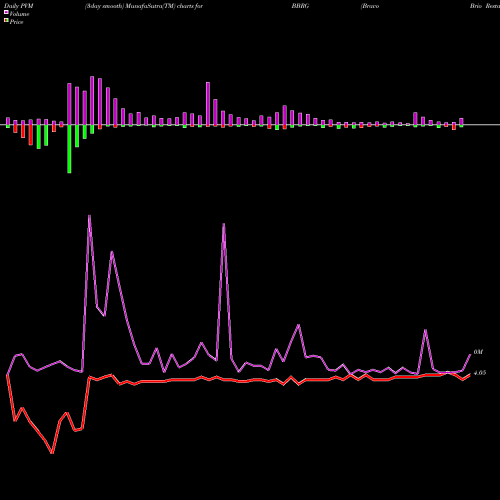Click the '4.05' price value label
500x500 pixels.
point(480,373)
